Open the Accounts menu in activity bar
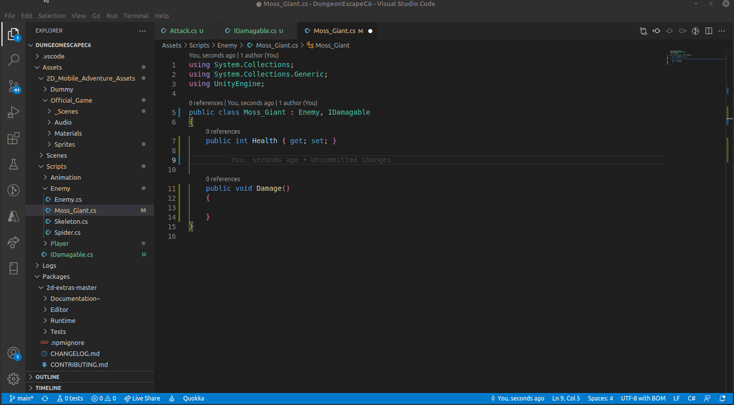Viewport: 734px width, 405px height. tap(13, 353)
